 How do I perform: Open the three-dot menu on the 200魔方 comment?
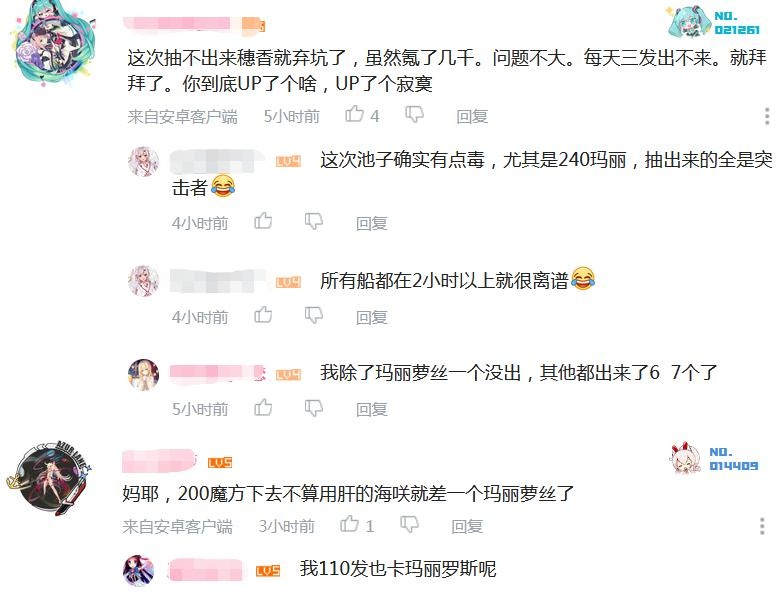click(762, 526)
